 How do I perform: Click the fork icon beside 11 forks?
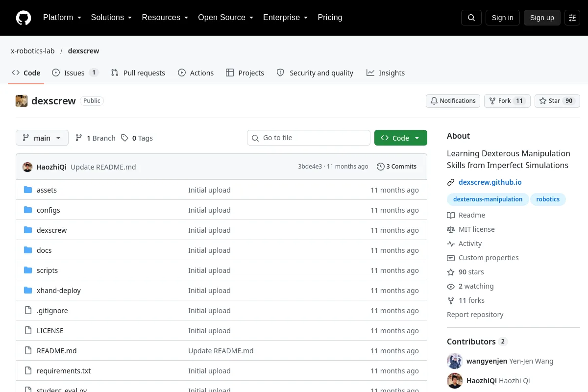coord(451,300)
